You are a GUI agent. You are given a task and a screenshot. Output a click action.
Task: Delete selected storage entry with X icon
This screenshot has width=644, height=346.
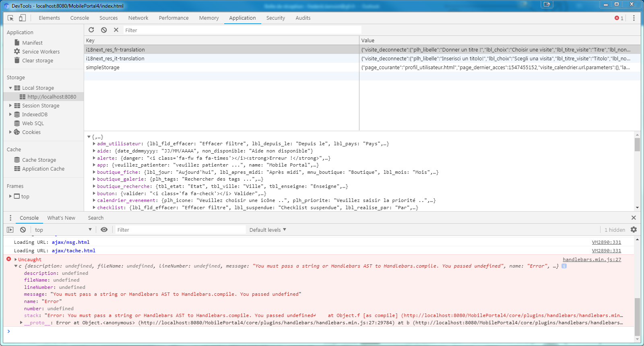click(116, 30)
